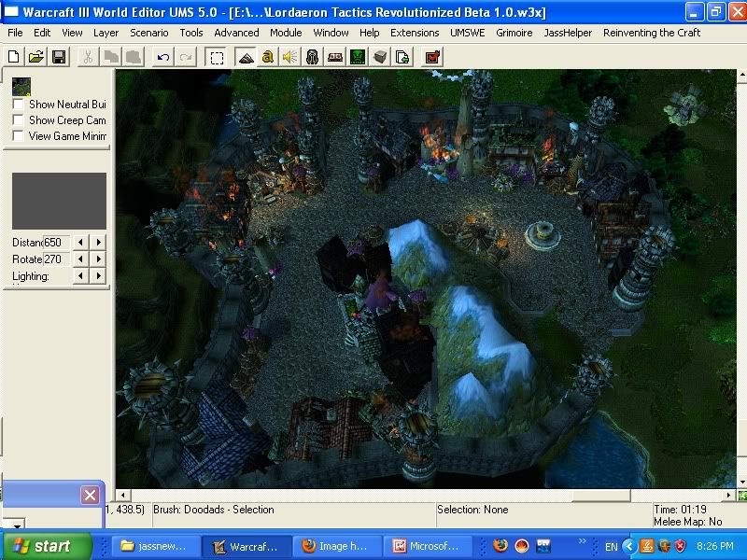
Task: Open the Scenario menu
Action: click(x=149, y=33)
